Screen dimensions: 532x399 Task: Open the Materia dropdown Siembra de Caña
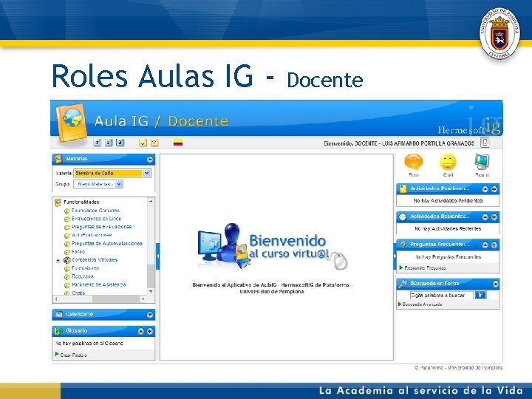(112, 173)
